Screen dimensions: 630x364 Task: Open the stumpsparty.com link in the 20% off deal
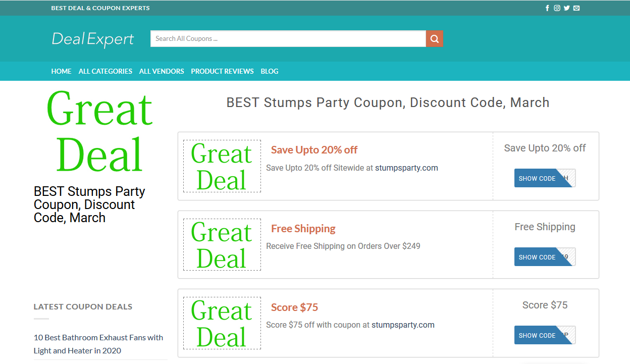(406, 168)
